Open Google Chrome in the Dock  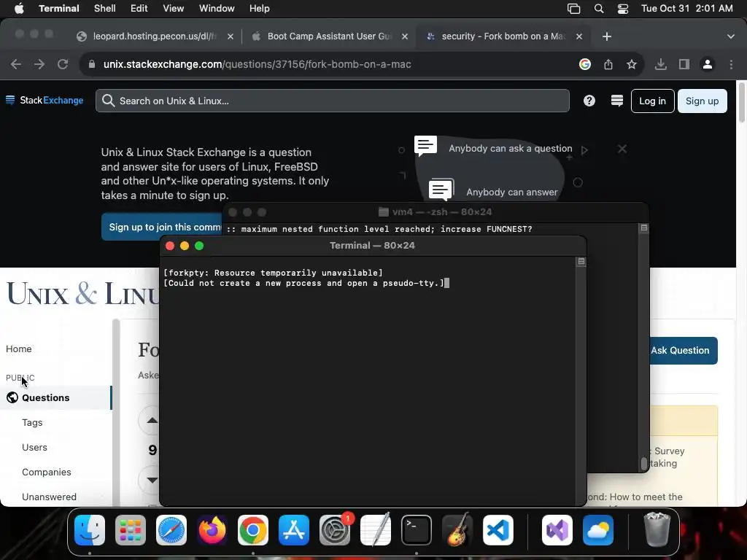(x=253, y=530)
